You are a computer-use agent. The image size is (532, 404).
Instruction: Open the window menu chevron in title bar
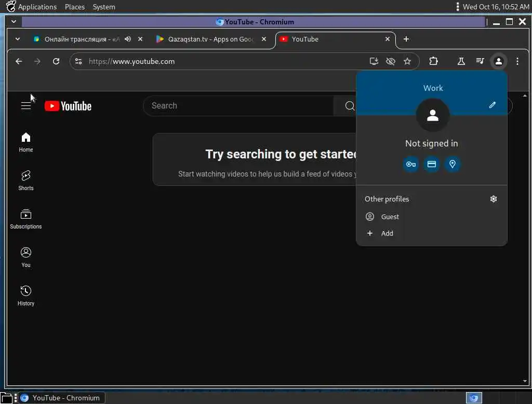[x=14, y=22]
